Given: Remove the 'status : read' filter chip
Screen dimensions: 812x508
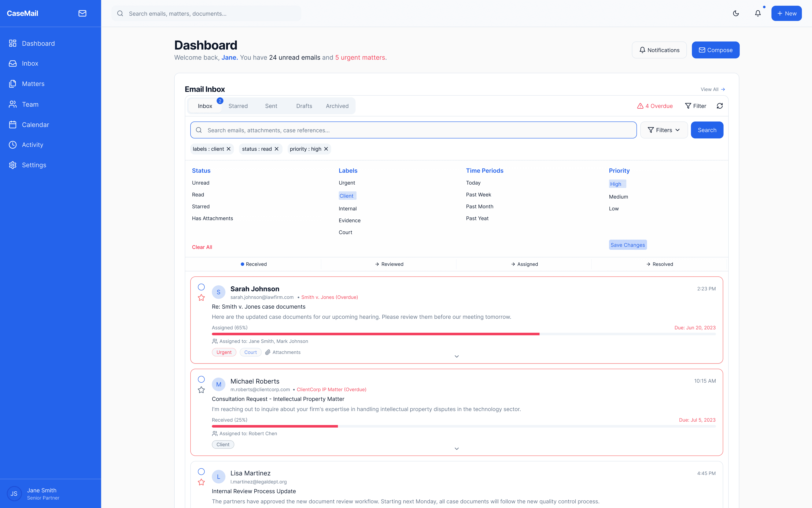Looking at the screenshot, I should [277, 149].
